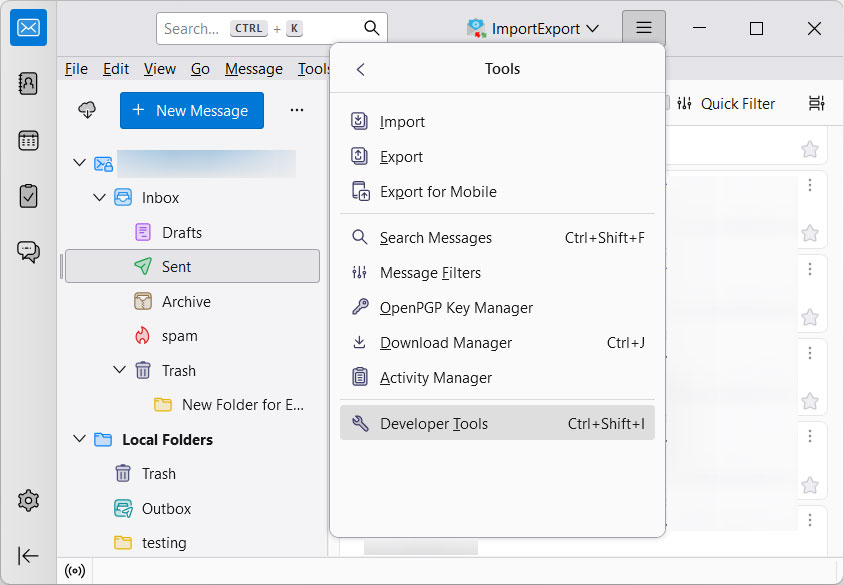Image resolution: width=844 pixels, height=585 pixels.
Task: Click the message list display options icon
Action: (x=816, y=103)
